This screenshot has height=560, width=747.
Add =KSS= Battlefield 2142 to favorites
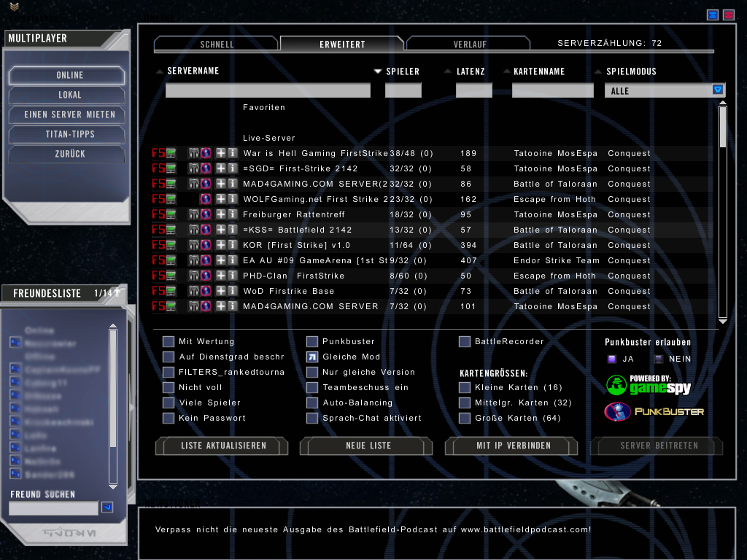pyautogui.click(x=221, y=230)
